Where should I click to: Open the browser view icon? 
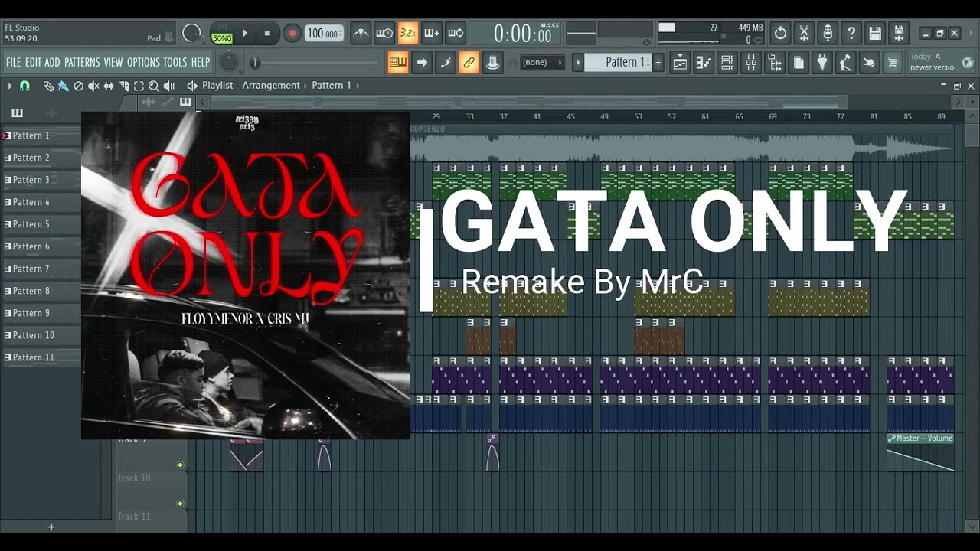tap(775, 63)
